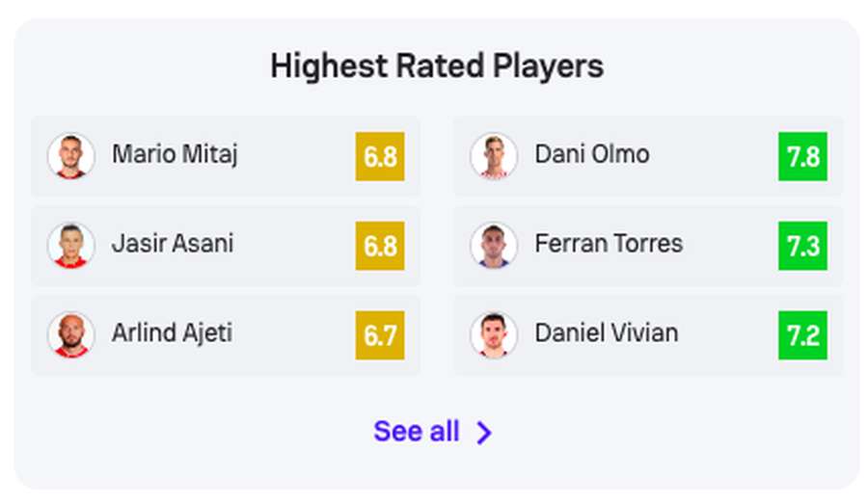Click Dani Olmo's player avatar

click(x=494, y=156)
